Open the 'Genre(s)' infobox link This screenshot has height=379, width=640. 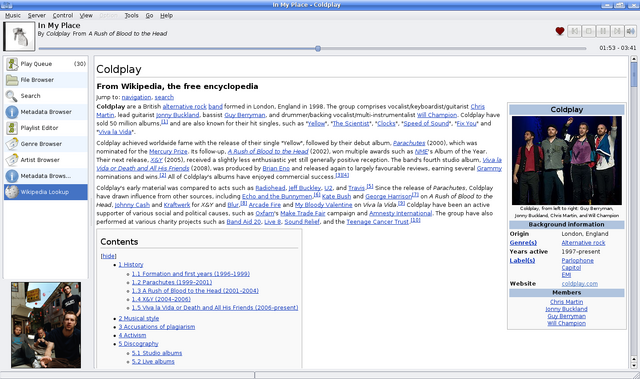[523, 243]
